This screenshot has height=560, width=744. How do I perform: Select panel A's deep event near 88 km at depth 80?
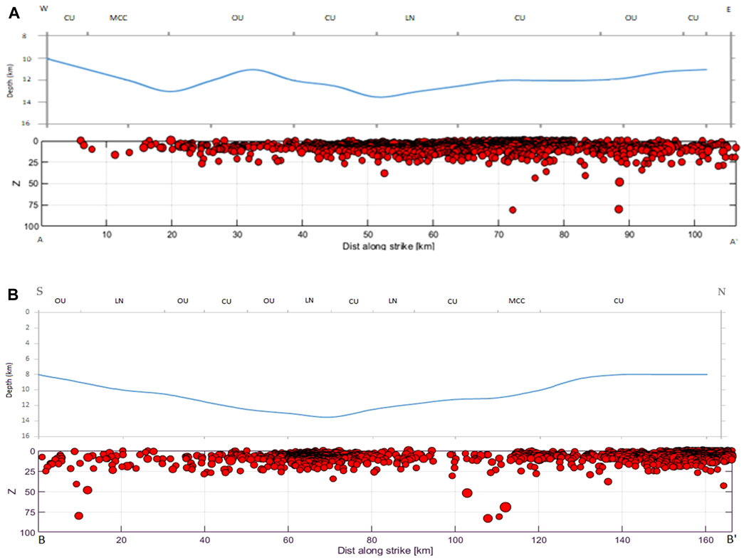(619, 209)
